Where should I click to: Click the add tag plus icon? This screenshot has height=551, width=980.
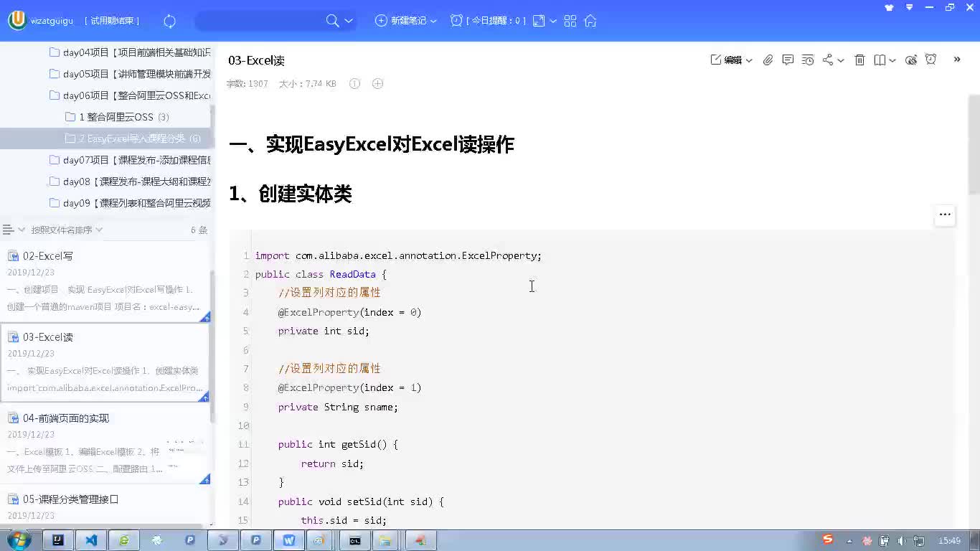click(378, 84)
